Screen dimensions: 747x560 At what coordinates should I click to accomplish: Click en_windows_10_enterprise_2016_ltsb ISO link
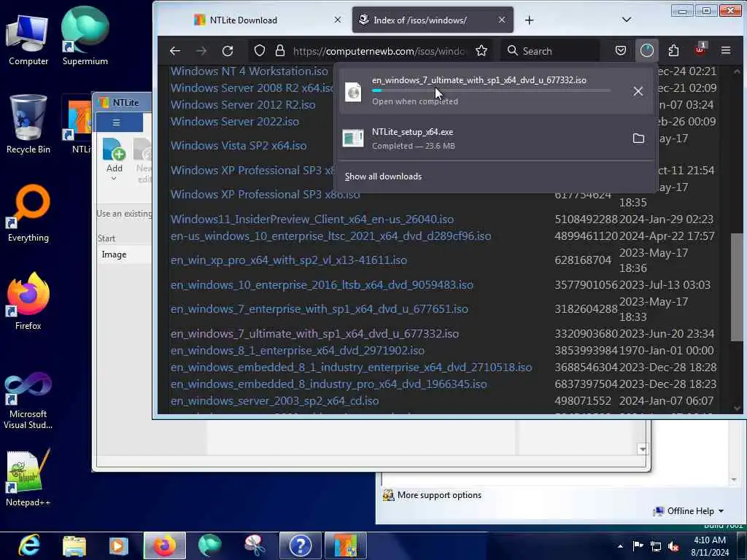(x=322, y=285)
